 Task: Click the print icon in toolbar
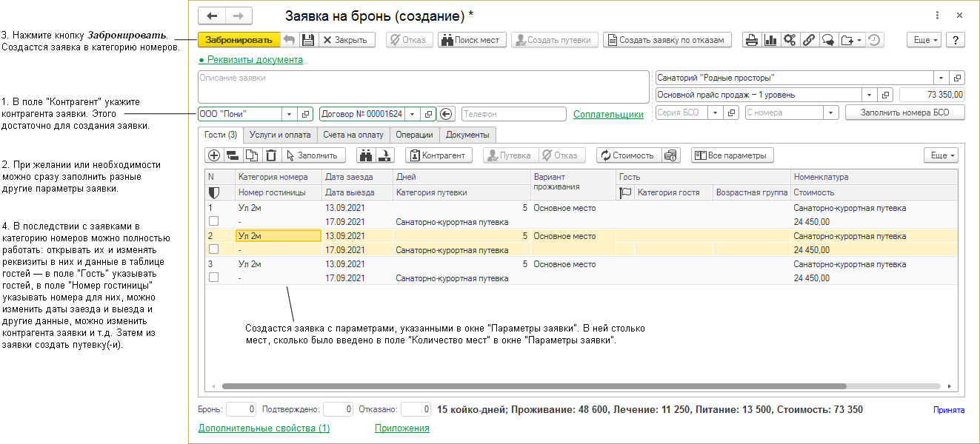point(752,40)
